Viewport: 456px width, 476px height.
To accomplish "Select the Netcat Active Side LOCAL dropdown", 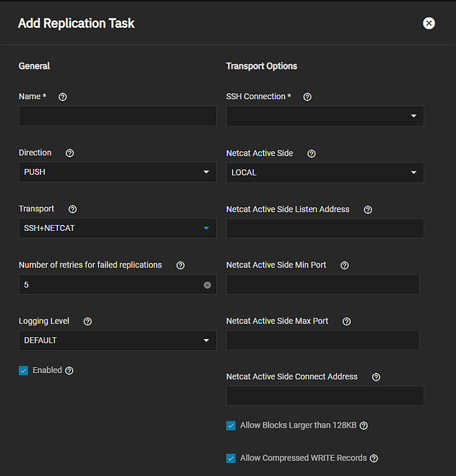I will coord(324,173).
